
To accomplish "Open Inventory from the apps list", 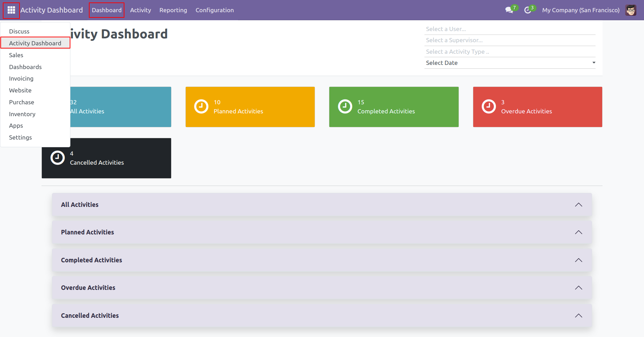I will (x=35, y=114).
